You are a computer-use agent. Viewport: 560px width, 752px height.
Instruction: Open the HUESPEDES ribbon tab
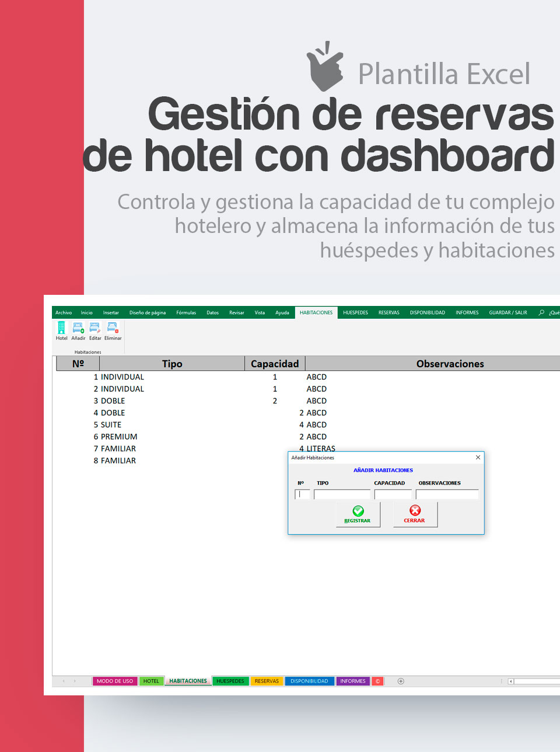tap(356, 312)
